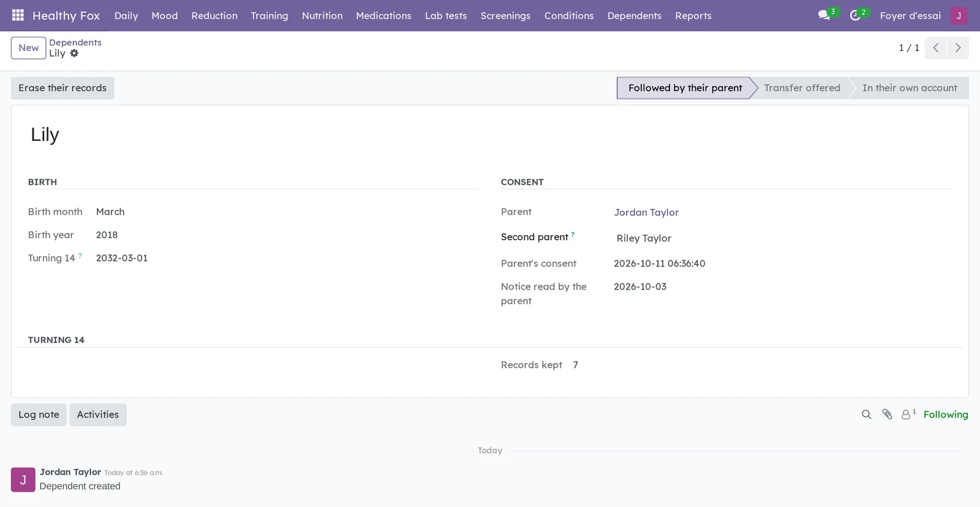Open the activities clock icon
The width and height of the screenshot is (980, 507).
(x=855, y=15)
